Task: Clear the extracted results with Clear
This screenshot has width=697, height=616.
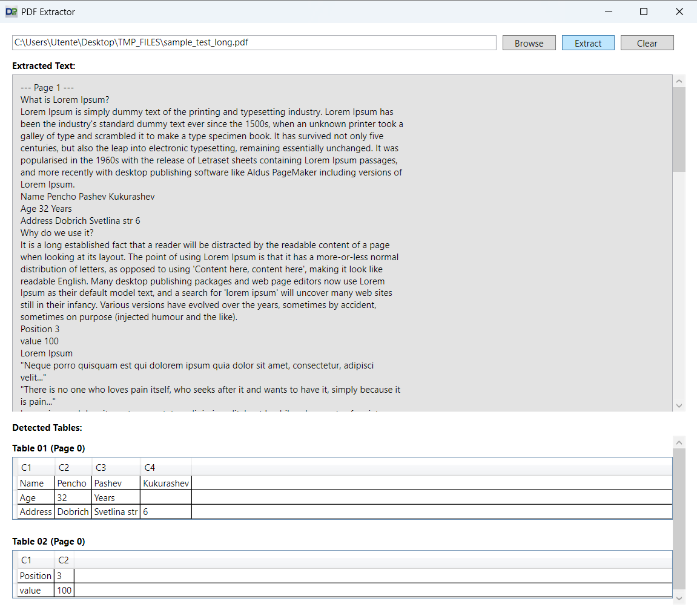Action: click(x=647, y=43)
